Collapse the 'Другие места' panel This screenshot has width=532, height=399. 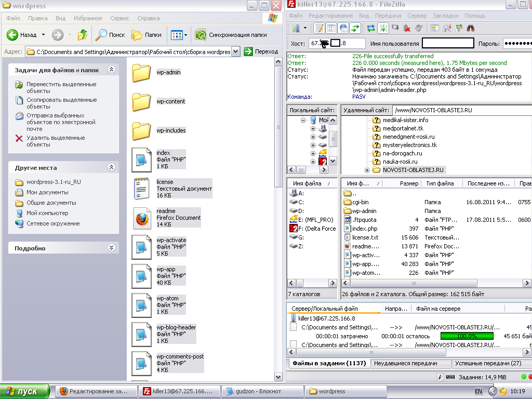tap(111, 167)
